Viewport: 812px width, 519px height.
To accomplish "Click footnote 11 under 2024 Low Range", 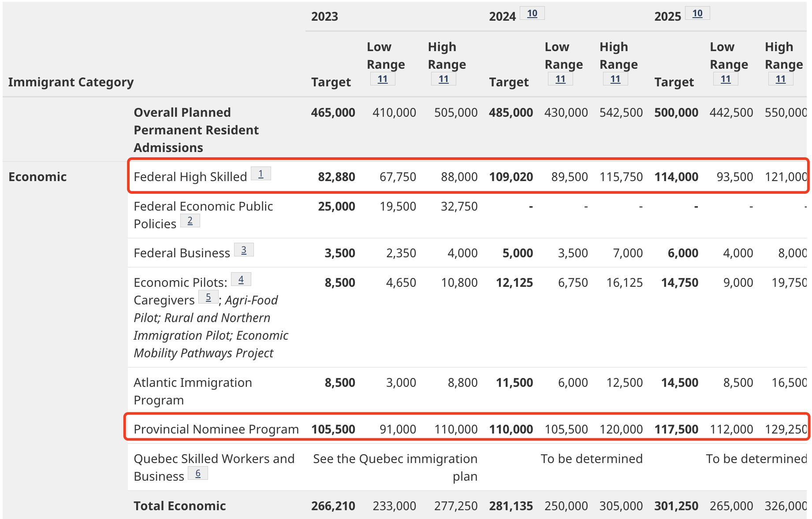I will (x=560, y=79).
